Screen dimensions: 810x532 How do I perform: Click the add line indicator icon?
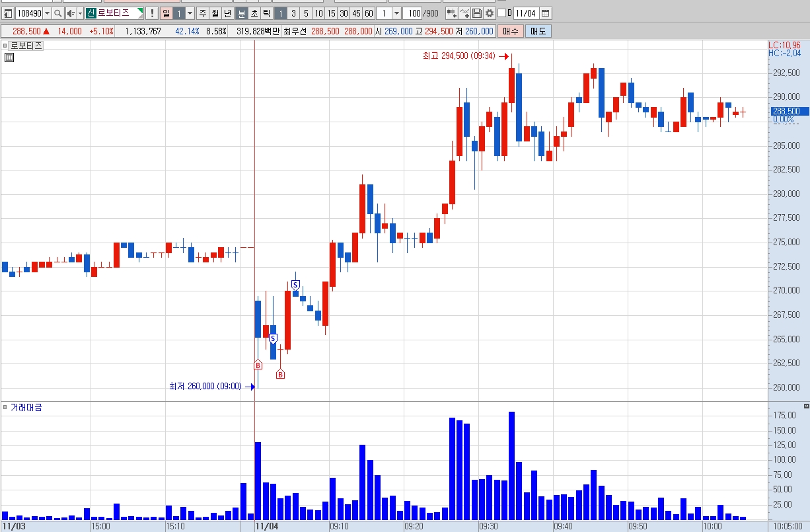(464, 13)
